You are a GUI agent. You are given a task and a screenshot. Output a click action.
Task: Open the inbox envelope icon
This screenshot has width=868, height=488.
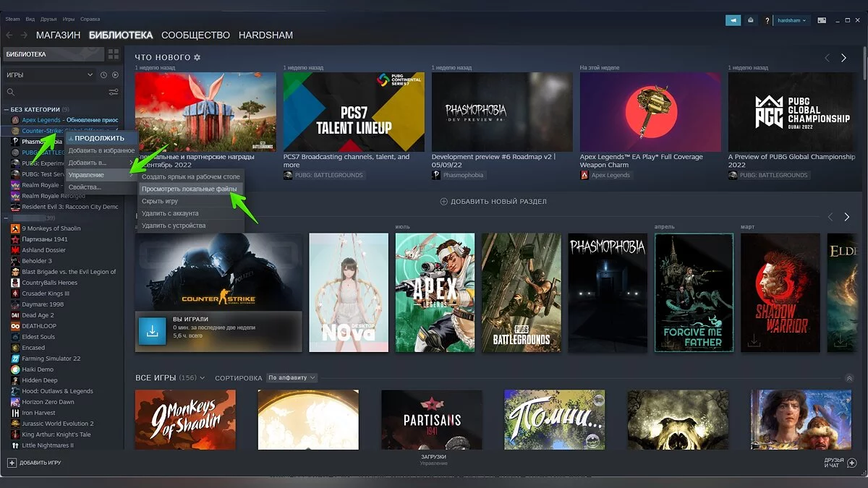(751, 20)
